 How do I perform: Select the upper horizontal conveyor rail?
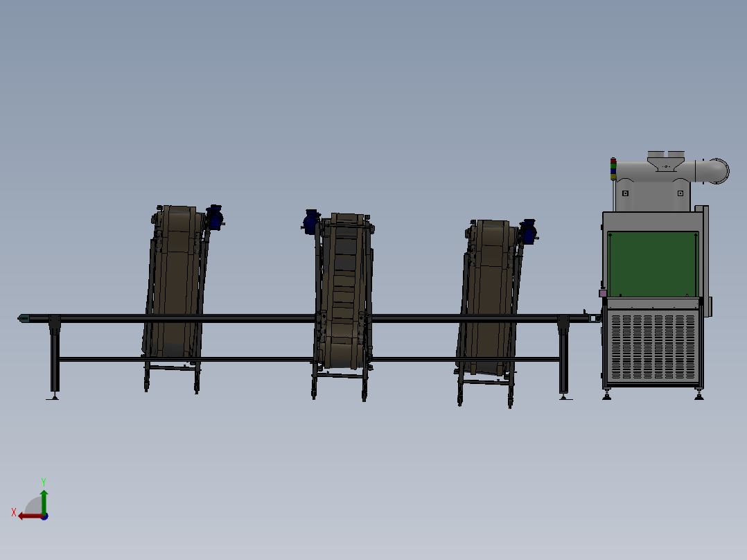click(310, 318)
